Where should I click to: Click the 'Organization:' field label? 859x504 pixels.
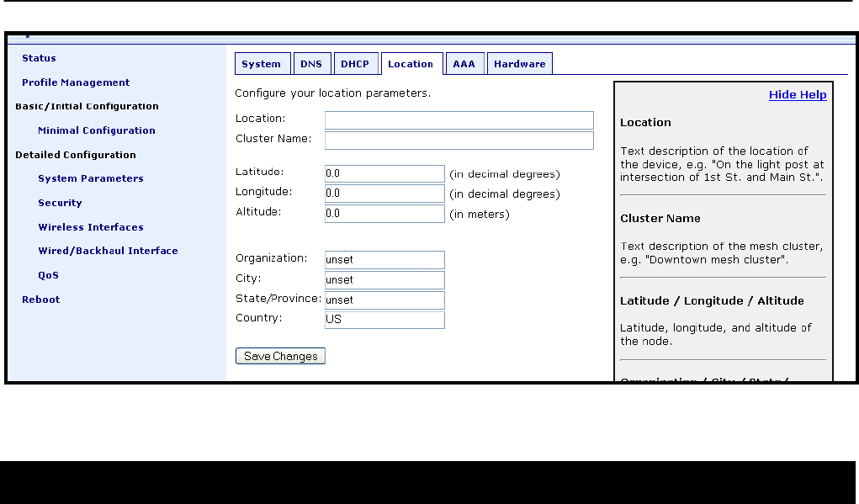pyautogui.click(x=272, y=258)
